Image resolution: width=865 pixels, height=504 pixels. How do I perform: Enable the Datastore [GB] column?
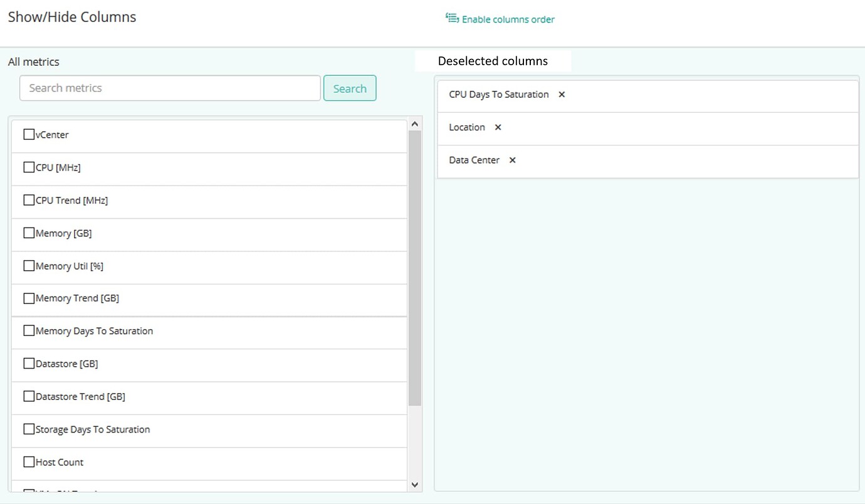click(28, 363)
